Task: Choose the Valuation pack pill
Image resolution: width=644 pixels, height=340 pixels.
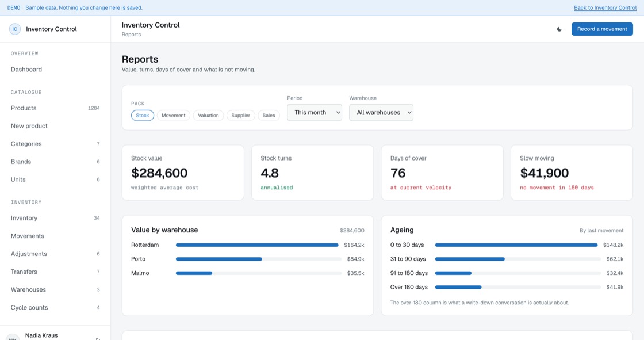Action: 208,116
